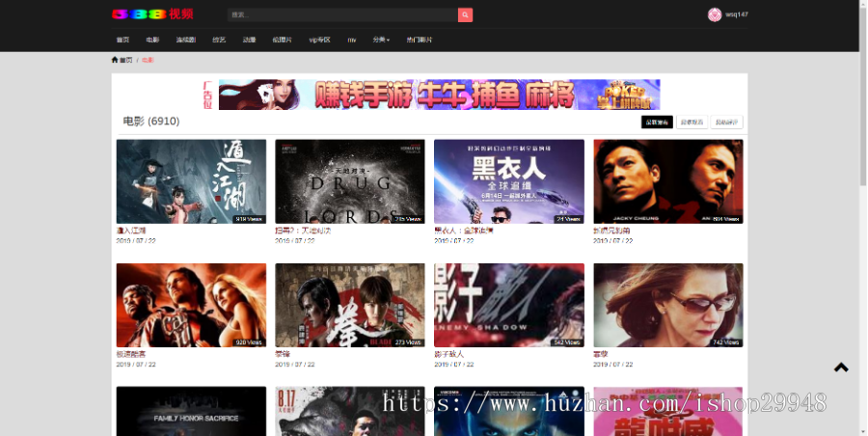Select the middle sort button
This screenshot has height=436, width=868.
692,122
